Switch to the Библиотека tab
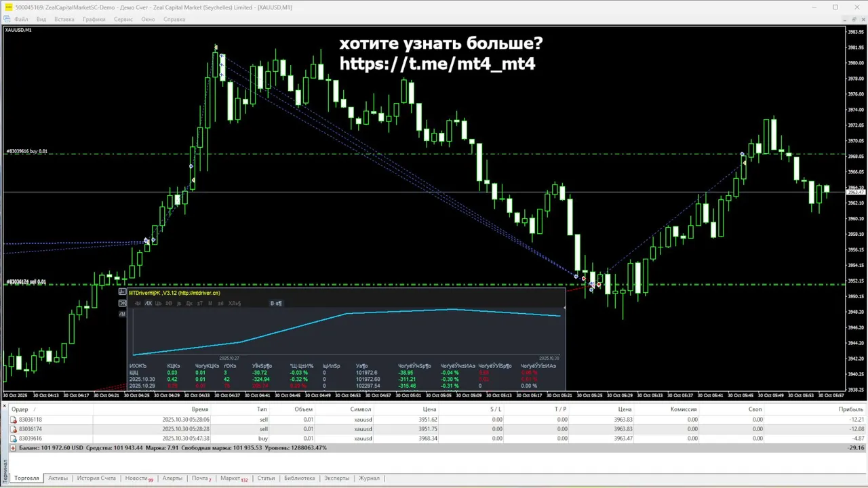The width and height of the screenshot is (868, 488). 299,479
